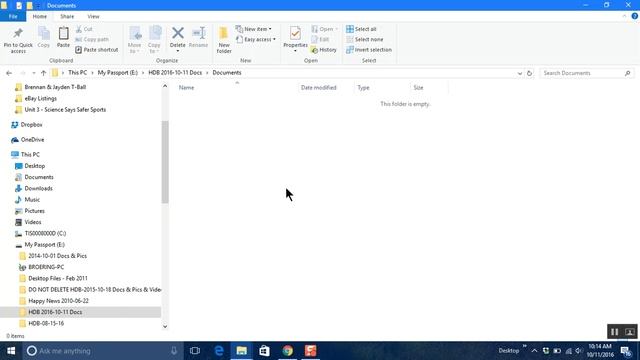Go up one folder level
Image resolution: width=640 pixels, height=360 pixels.
click(43, 73)
